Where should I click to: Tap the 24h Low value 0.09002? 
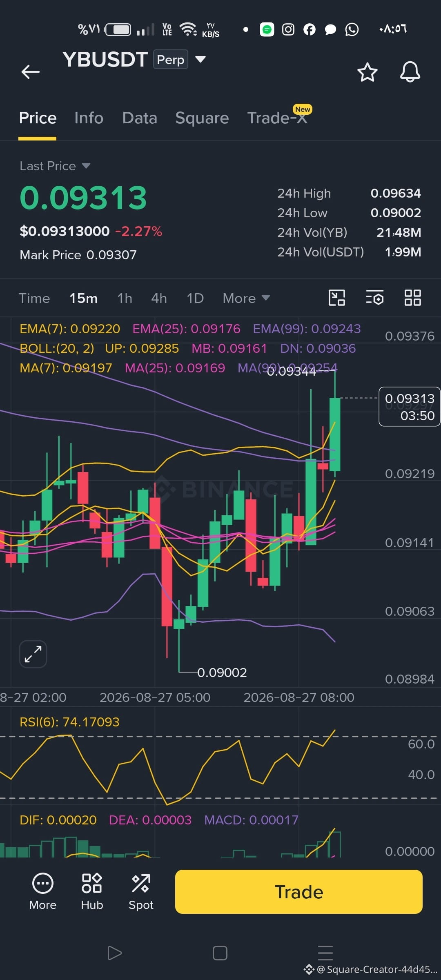pos(396,213)
